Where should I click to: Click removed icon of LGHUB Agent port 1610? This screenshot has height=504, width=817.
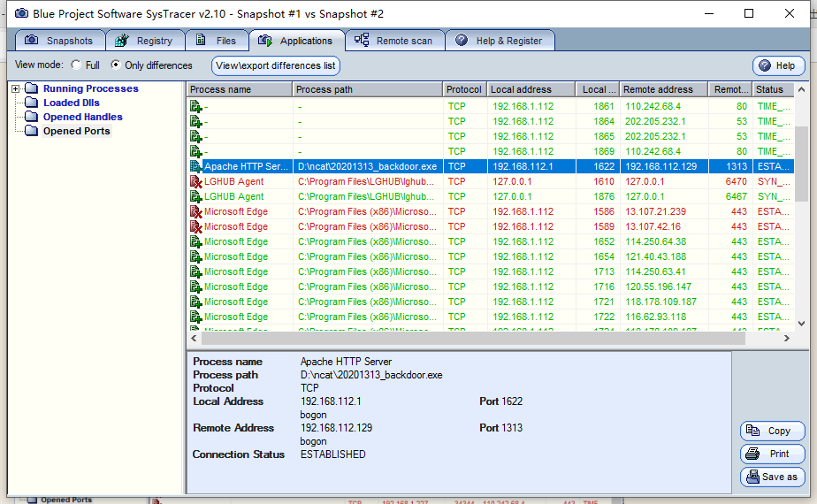click(196, 182)
